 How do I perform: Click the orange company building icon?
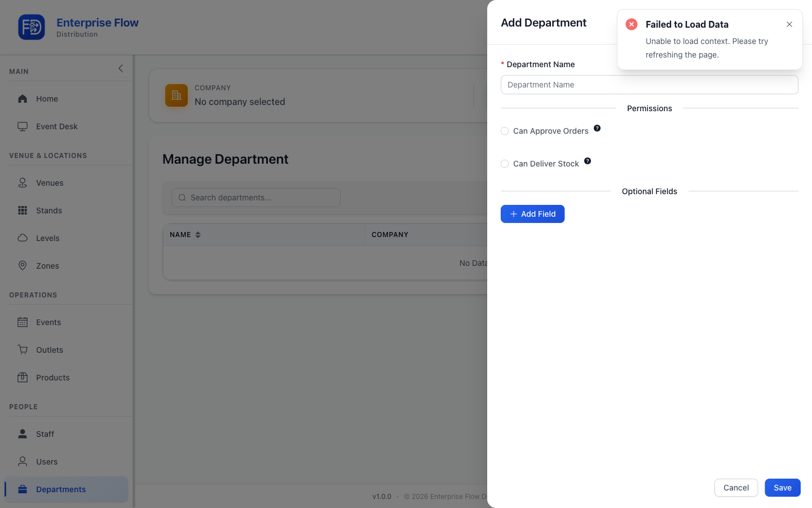click(176, 95)
